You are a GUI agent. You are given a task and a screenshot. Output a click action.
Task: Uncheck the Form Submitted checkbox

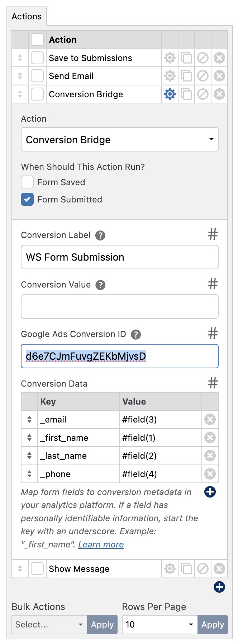(x=27, y=200)
